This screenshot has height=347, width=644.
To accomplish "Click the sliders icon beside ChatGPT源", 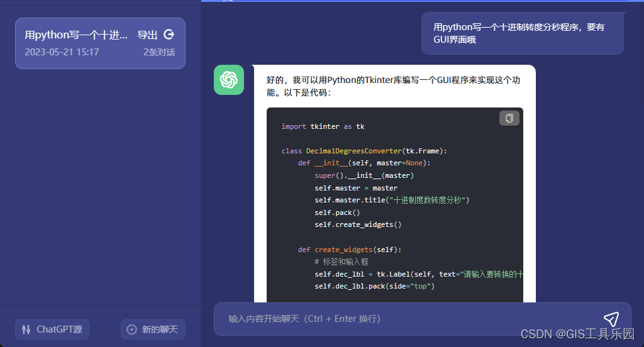I will coord(26,329).
